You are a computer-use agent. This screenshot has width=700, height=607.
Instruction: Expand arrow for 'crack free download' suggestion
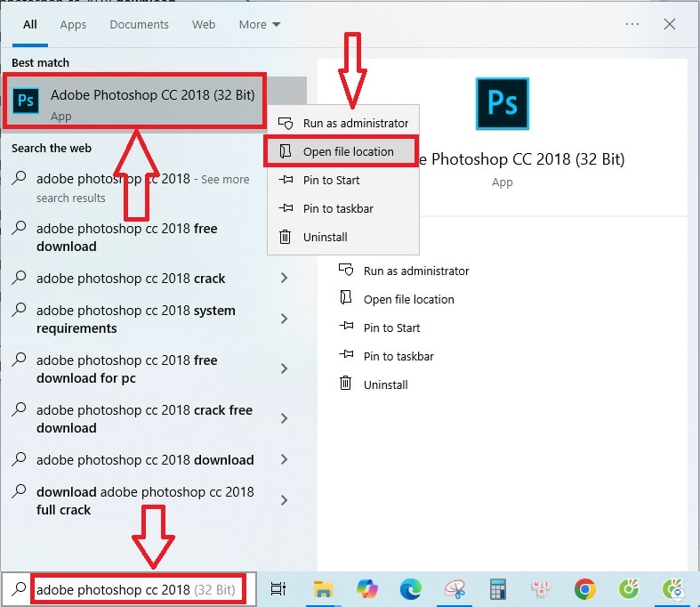tap(284, 418)
